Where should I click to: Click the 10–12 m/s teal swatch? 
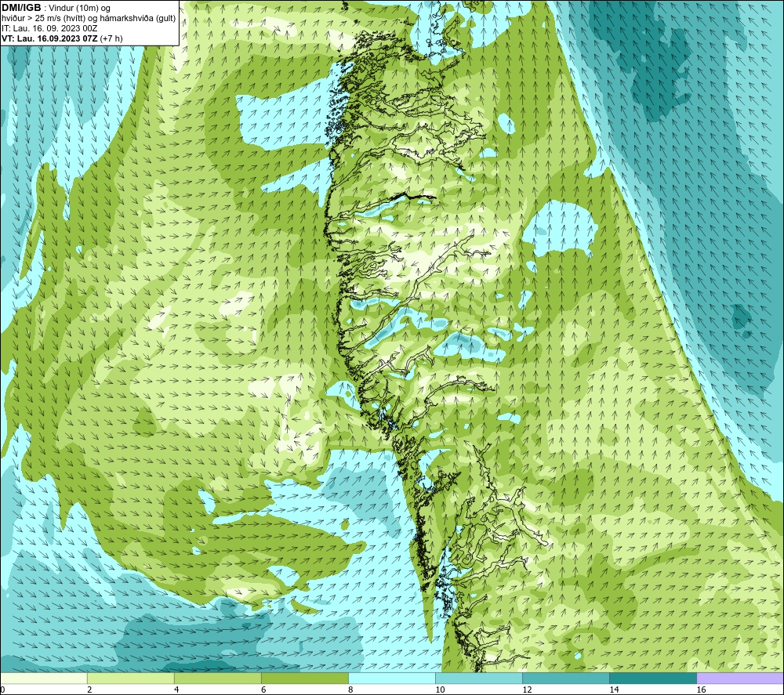(478, 678)
